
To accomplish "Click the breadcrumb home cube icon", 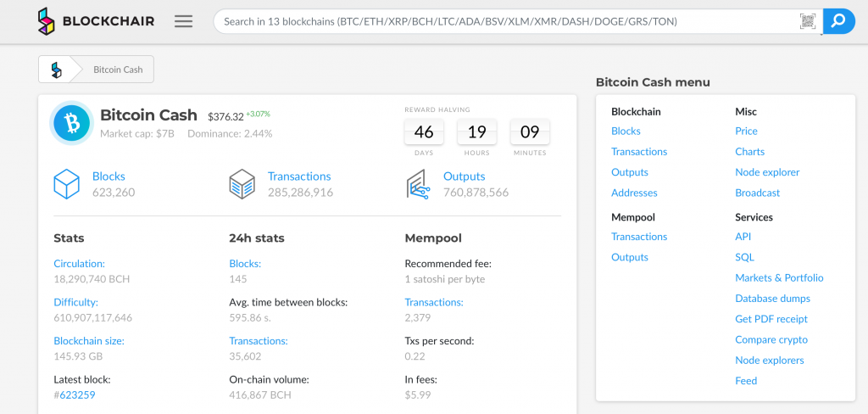I will click(x=57, y=70).
